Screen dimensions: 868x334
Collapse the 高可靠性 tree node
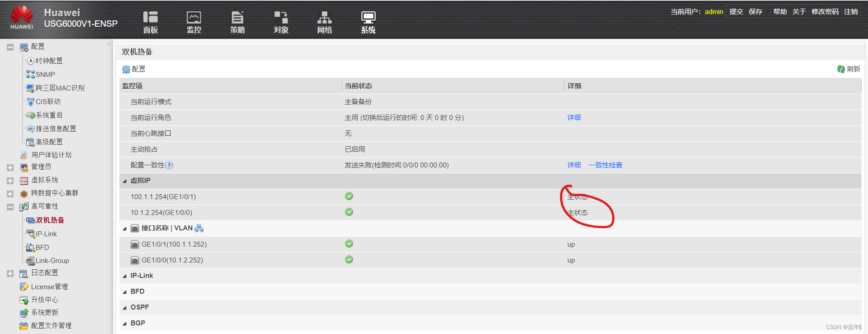tap(10, 207)
